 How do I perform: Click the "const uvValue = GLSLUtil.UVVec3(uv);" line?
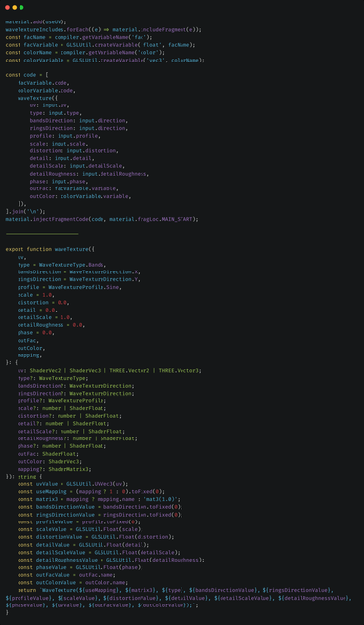click(73, 484)
